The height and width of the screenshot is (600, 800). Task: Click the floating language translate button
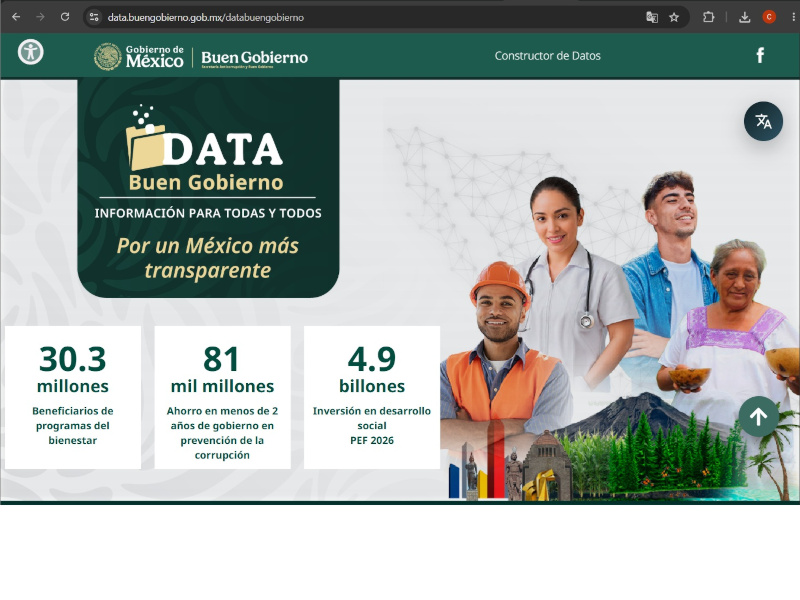pos(763,121)
